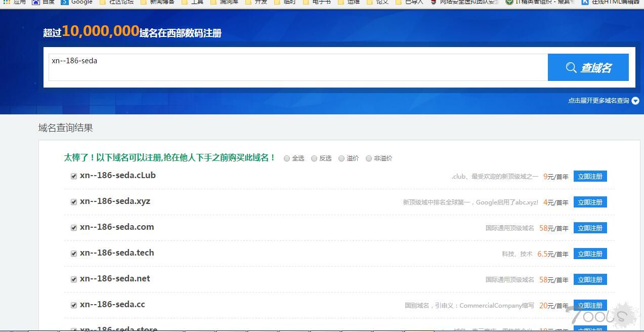The height and width of the screenshot is (332, 644).
Task: Open the 社区论坛 bookmark folder
Action: pyautogui.click(x=117, y=2)
